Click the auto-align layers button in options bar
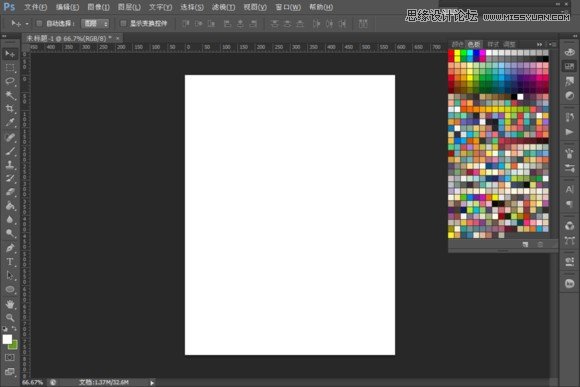The width and height of the screenshot is (580, 387). point(363,24)
